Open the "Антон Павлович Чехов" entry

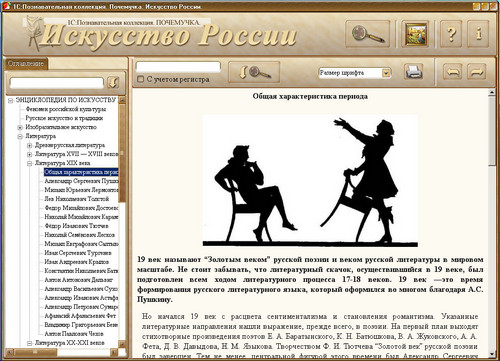[x=74, y=334]
